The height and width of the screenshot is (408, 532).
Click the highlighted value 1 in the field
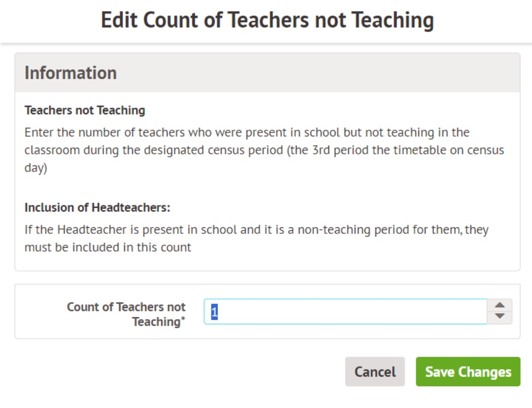pyautogui.click(x=214, y=312)
